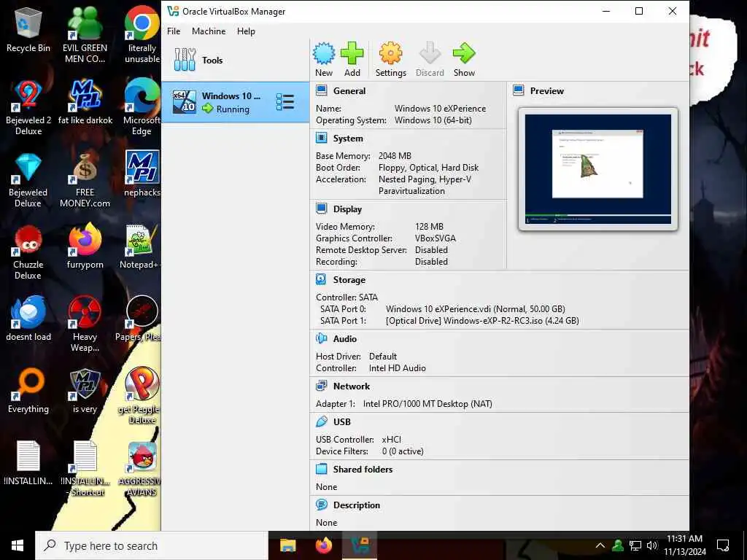Click the Thunderbird 'doesnt load' desktop icon
The height and width of the screenshot is (560, 747).
28,318
